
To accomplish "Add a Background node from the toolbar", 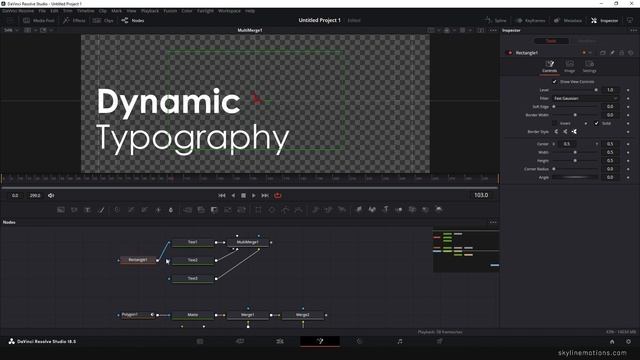I will (60, 210).
